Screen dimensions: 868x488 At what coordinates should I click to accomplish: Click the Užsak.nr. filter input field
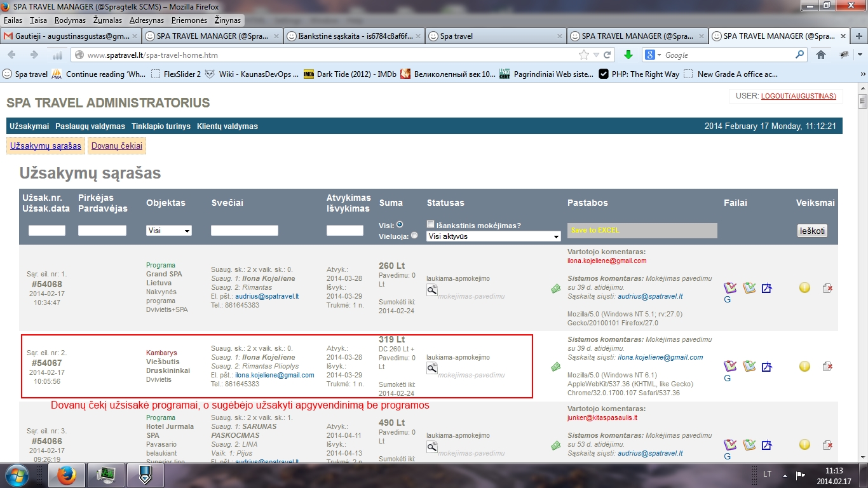[47, 231]
